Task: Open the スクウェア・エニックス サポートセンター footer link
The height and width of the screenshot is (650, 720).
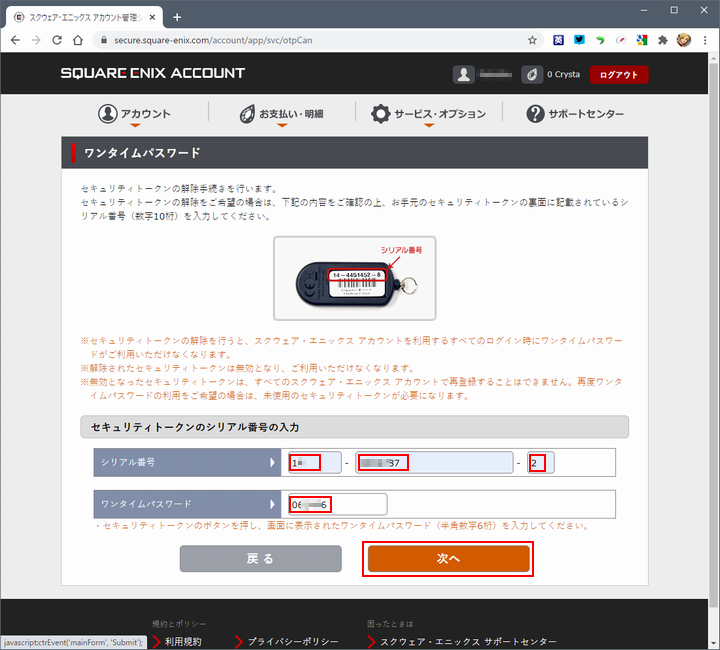Action: [468, 641]
